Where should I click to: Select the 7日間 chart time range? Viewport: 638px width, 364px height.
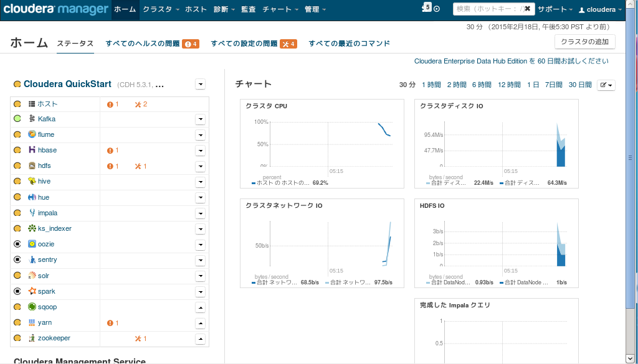pos(553,85)
